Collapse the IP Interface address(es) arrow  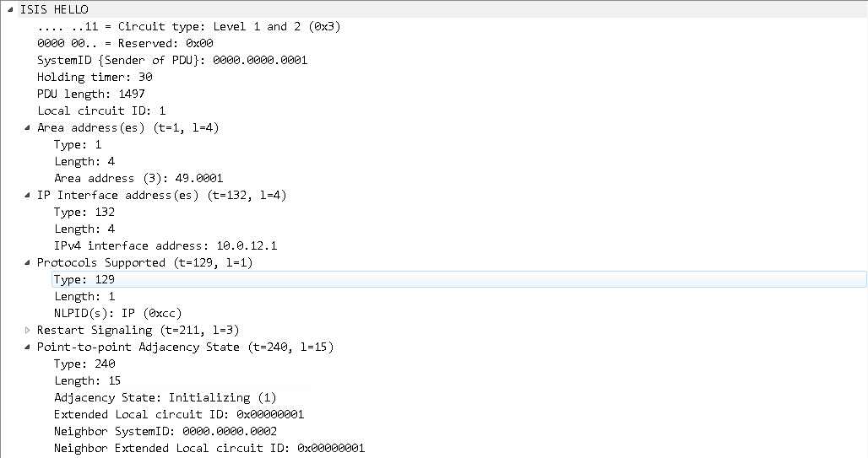(x=28, y=195)
